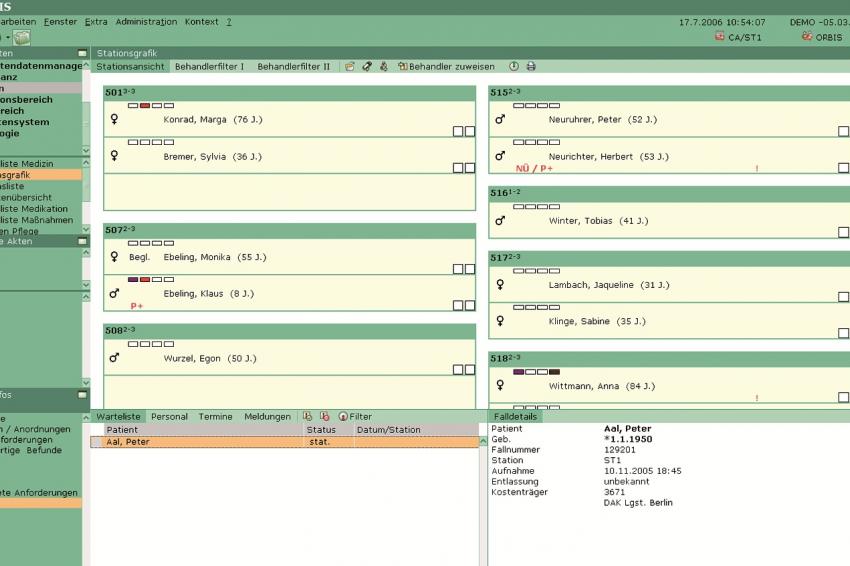Tick the checkbox in Neuruhrer, Peter's row
Image resolution: width=850 pixels, height=566 pixels.
[x=843, y=131]
